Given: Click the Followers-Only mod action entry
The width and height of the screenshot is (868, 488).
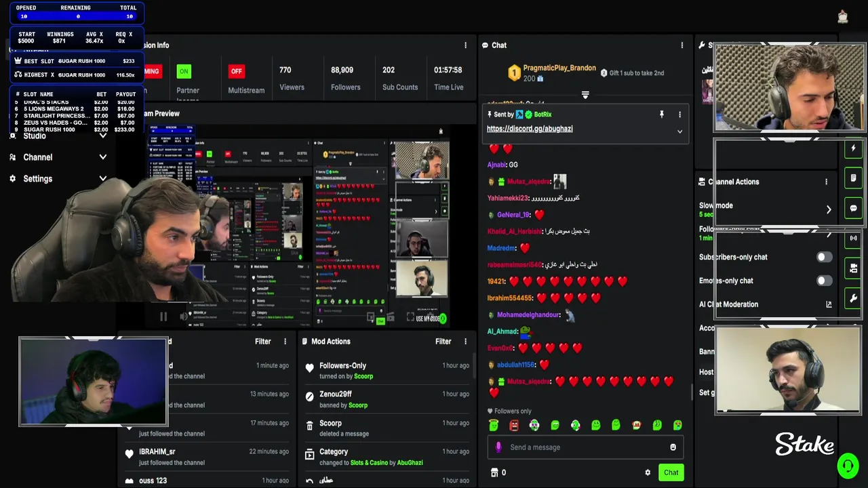Looking at the screenshot, I should pos(387,371).
